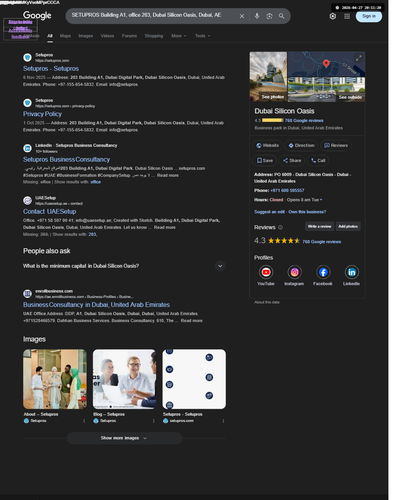This screenshot has width=393, height=500.
Task: Open the LinkedIn profile icon
Action: (x=352, y=272)
